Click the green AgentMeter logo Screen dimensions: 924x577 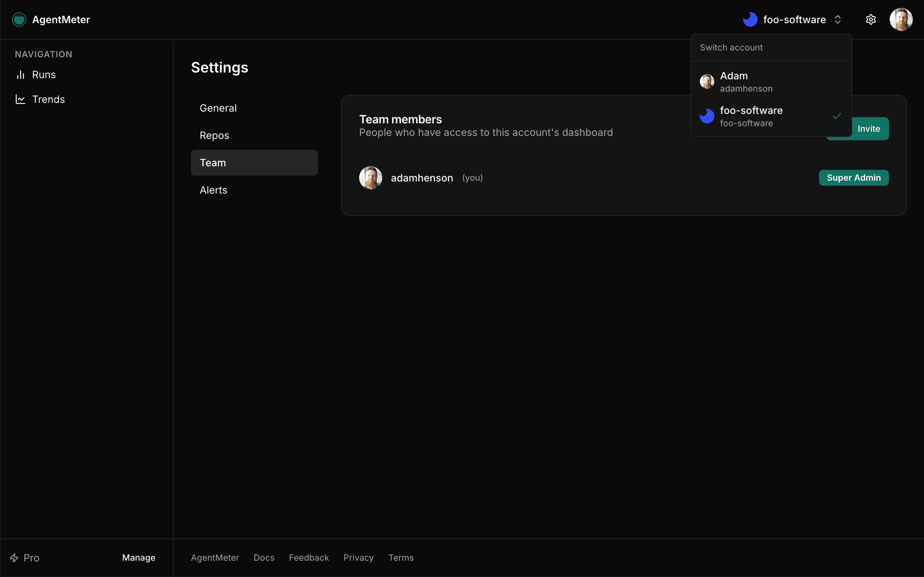pos(19,19)
